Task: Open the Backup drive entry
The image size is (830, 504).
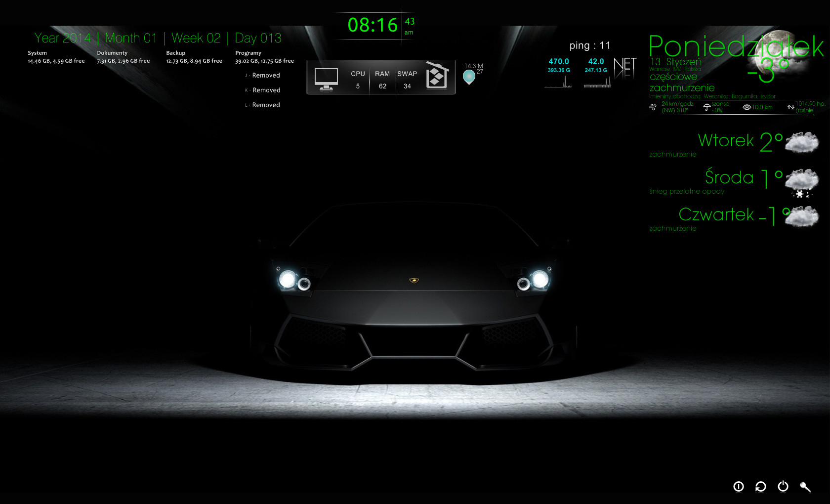Action: pos(194,57)
